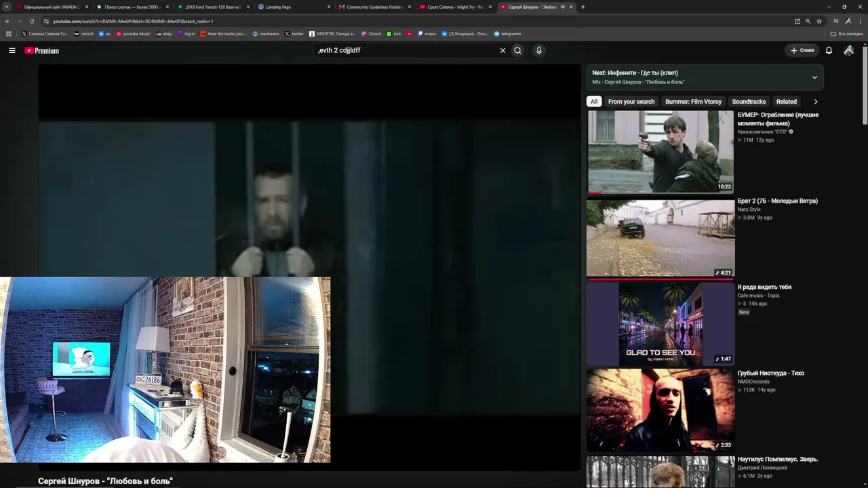Screen dimensions: 868x488
Task: Open video title БУМЕР- Ограбление
Action: point(778,119)
